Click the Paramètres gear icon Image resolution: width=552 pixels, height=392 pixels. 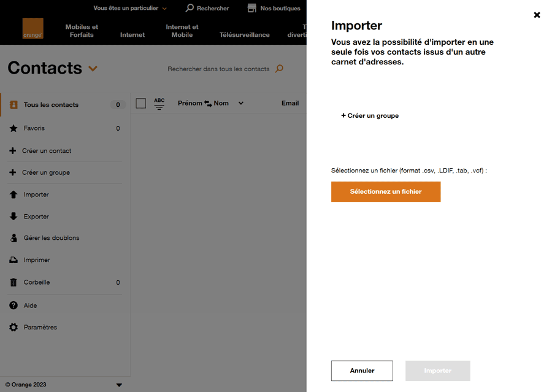pos(13,327)
